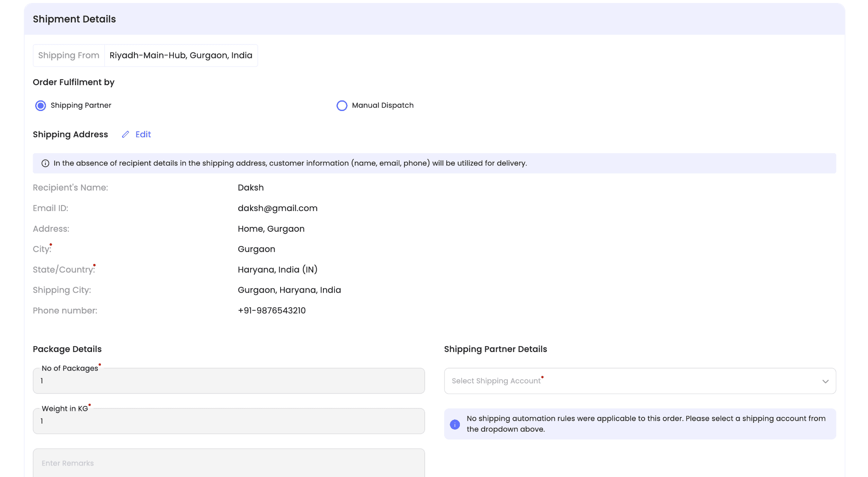Click the info circle icon in address notice
Image resolution: width=868 pixels, height=477 pixels.
click(45, 164)
